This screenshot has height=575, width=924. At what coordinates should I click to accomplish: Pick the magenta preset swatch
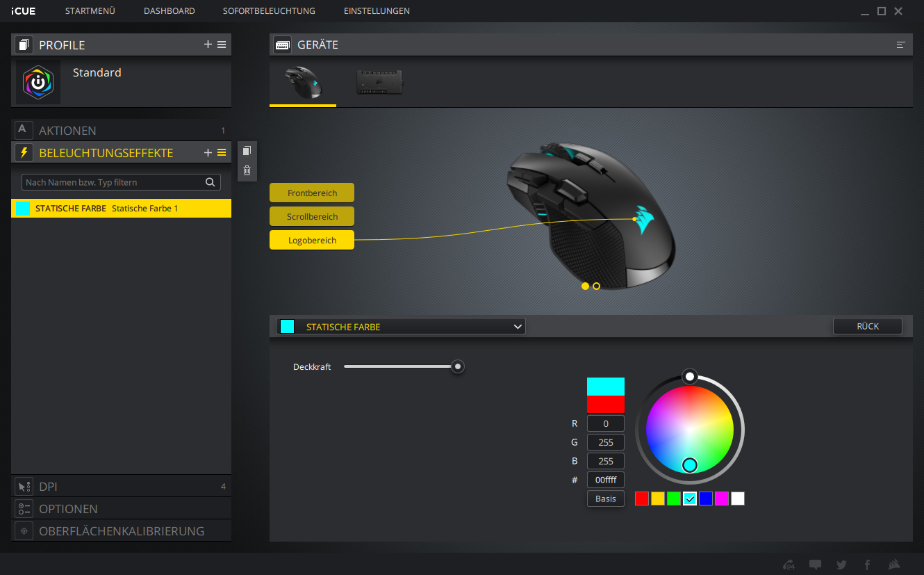[722, 499]
